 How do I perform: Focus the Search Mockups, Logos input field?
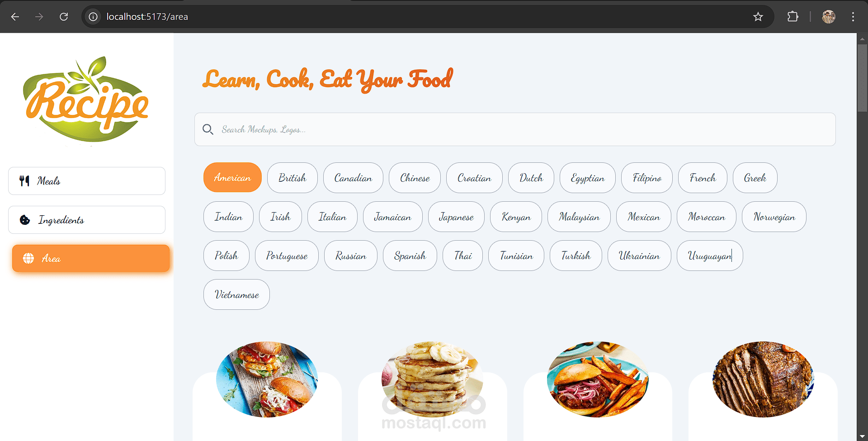[515, 129]
